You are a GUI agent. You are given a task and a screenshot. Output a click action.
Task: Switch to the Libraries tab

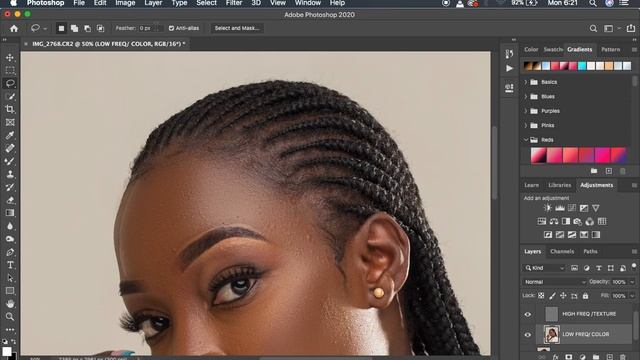click(x=560, y=185)
